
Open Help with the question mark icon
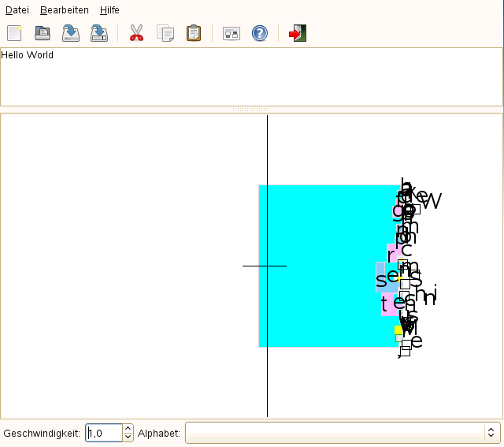click(260, 33)
